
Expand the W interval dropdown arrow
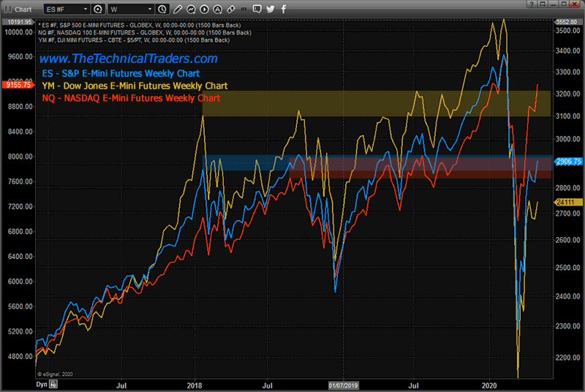point(151,9)
